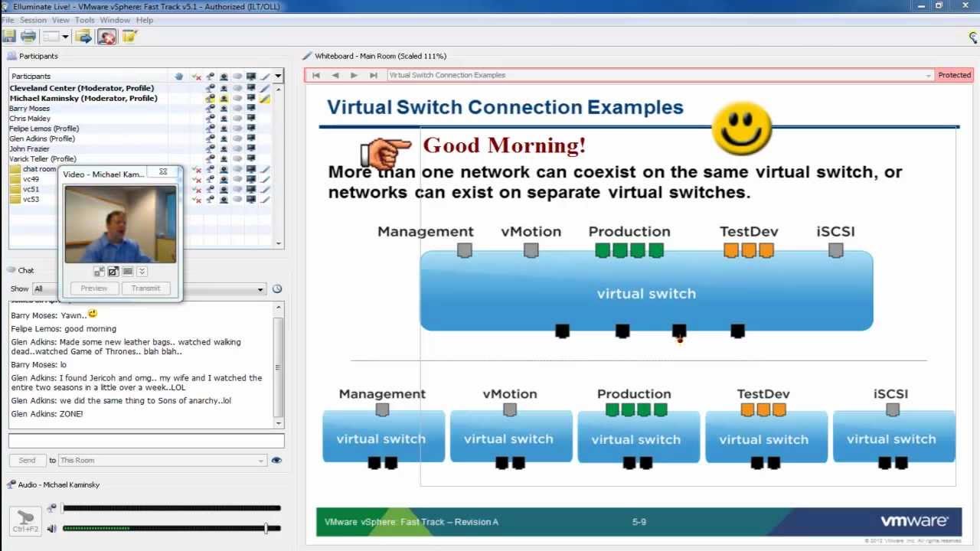Screen dimensions: 980x551
Task: Click the detach video window icon
Action: point(113,272)
